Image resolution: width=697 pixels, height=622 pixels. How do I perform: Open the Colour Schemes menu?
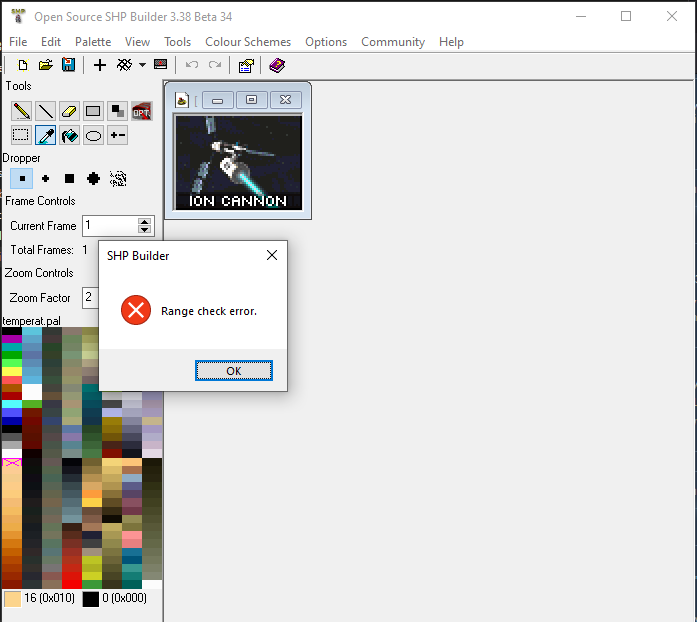pos(248,42)
